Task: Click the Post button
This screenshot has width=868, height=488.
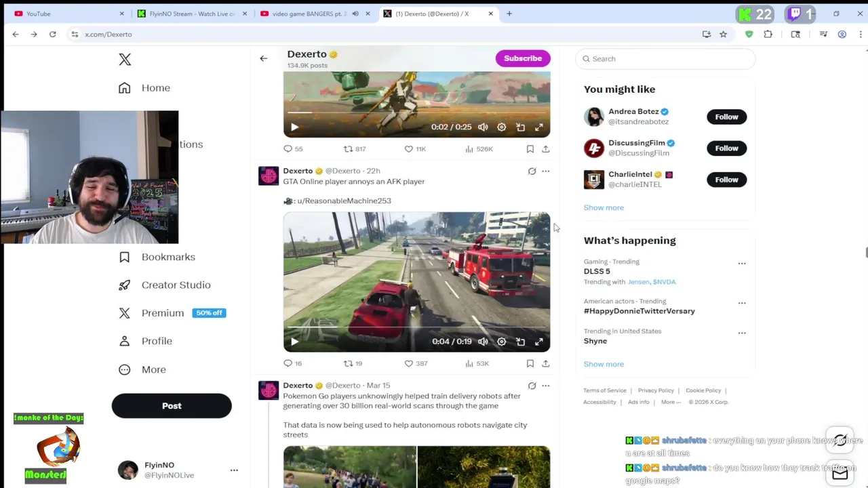Action: point(172,406)
